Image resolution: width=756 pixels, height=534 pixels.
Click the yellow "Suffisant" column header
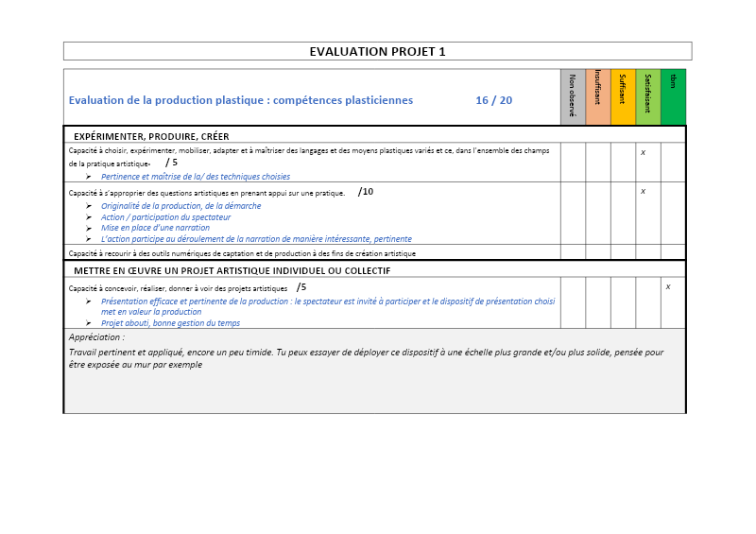pos(623,96)
